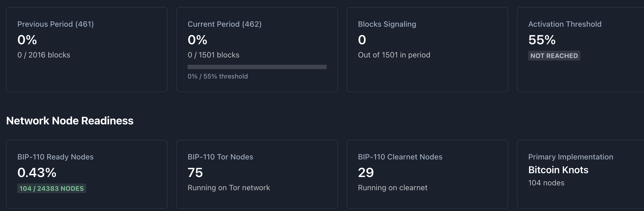Click "Out of 1501 in period" text
Screen dimensions: 644x211
pos(394,55)
